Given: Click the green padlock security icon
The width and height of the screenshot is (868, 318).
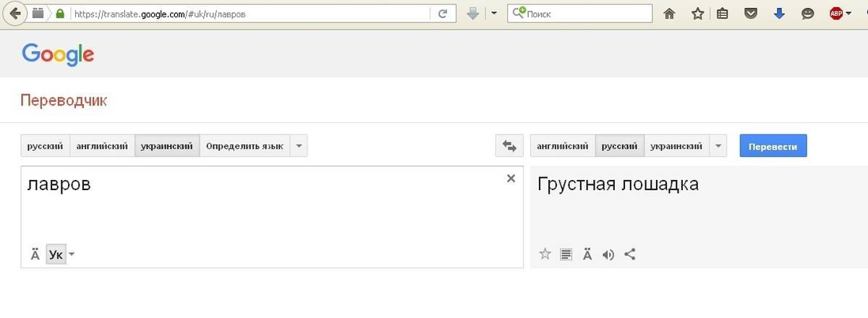Looking at the screenshot, I should 59,14.
